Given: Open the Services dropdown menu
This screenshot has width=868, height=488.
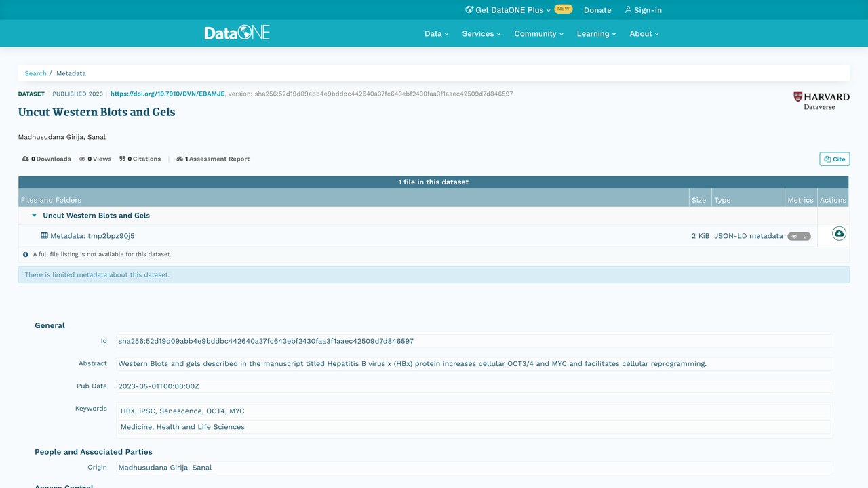Looking at the screenshot, I should pos(481,33).
